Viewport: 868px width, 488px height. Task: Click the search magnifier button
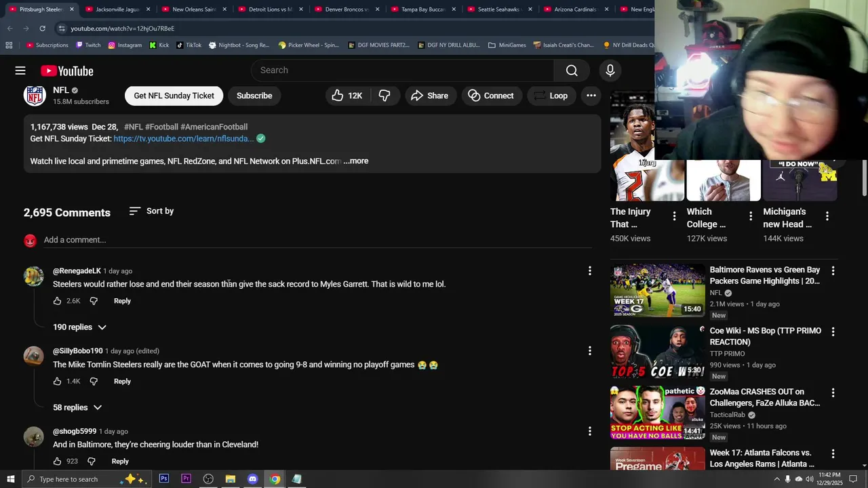(x=572, y=70)
